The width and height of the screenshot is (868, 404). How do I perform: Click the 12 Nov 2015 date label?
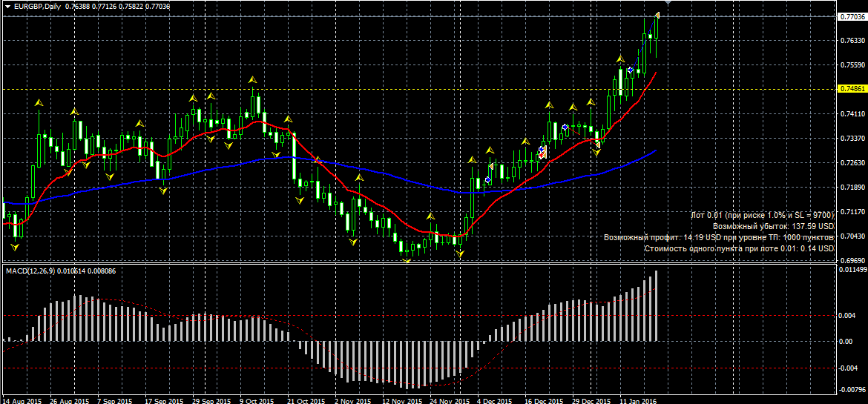coord(401,400)
